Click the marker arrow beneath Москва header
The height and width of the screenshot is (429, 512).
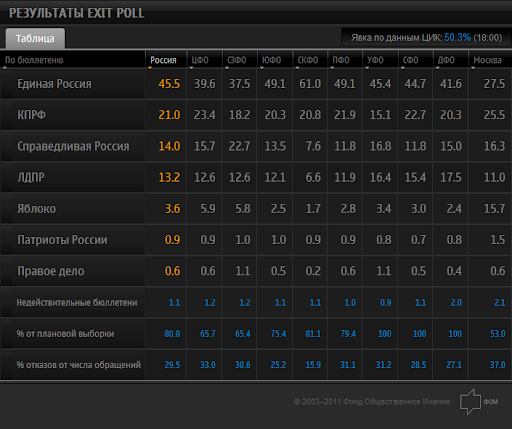pos(473,68)
